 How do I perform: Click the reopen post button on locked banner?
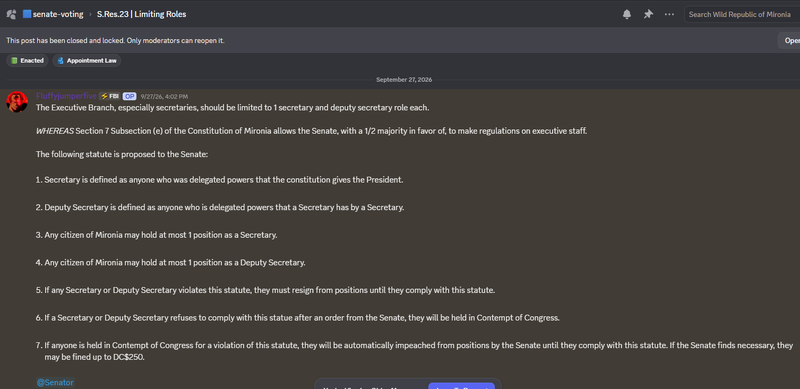coord(789,40)
